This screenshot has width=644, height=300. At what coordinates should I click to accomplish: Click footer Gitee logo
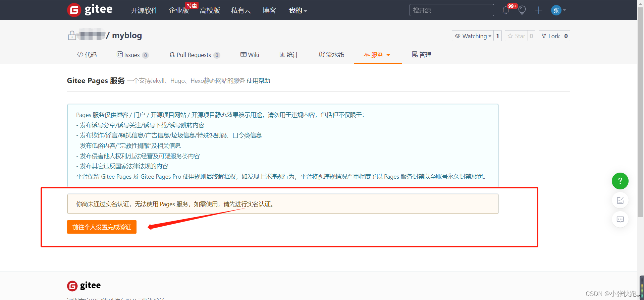coord(84,286)
